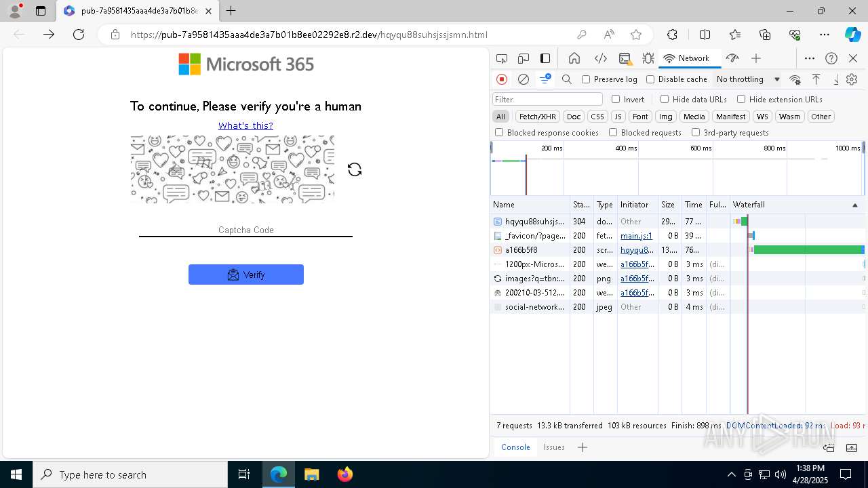Filter requests by Other type
This screenshot has width=868, height=488.
click(x=821, y=117)
